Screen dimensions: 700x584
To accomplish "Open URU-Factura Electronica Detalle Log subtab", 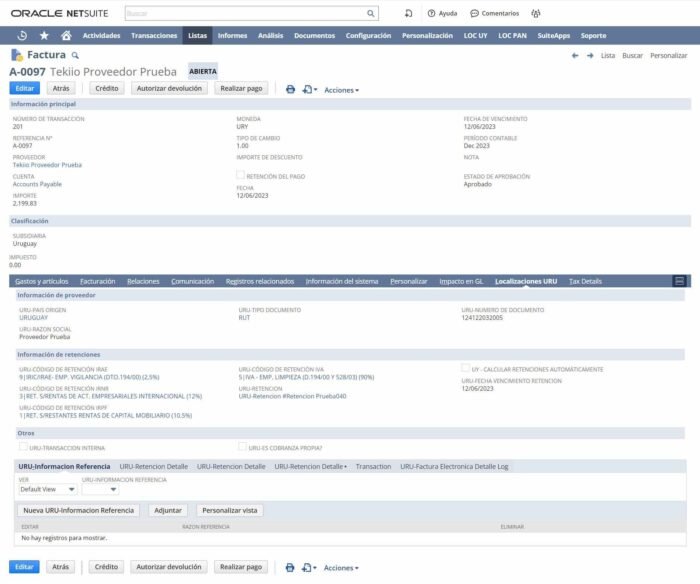I will [x=454, y=467].
